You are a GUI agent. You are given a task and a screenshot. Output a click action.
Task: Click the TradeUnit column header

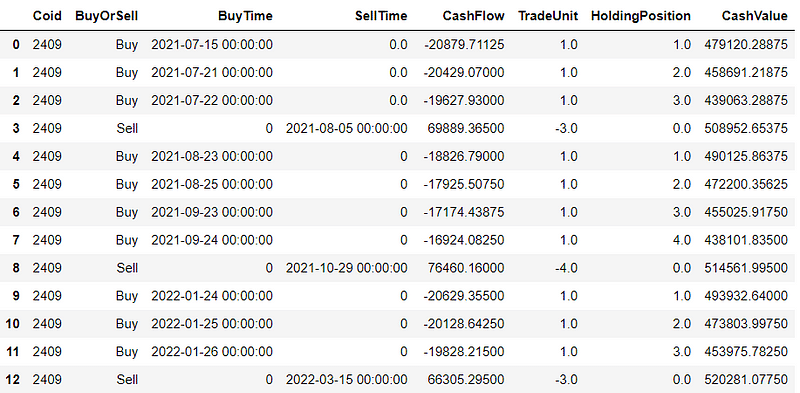pos(547,16)
